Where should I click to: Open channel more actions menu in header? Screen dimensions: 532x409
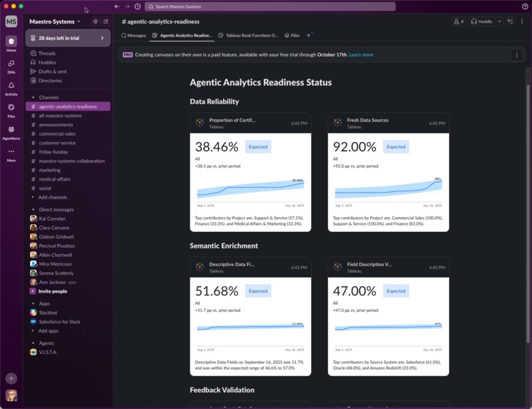[x=522, y=21]
